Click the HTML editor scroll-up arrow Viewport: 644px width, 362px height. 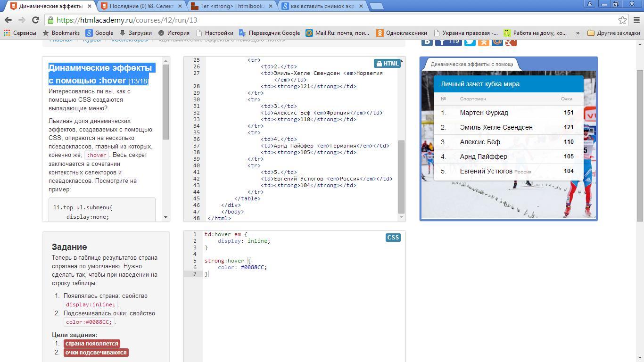coord(402,61)
